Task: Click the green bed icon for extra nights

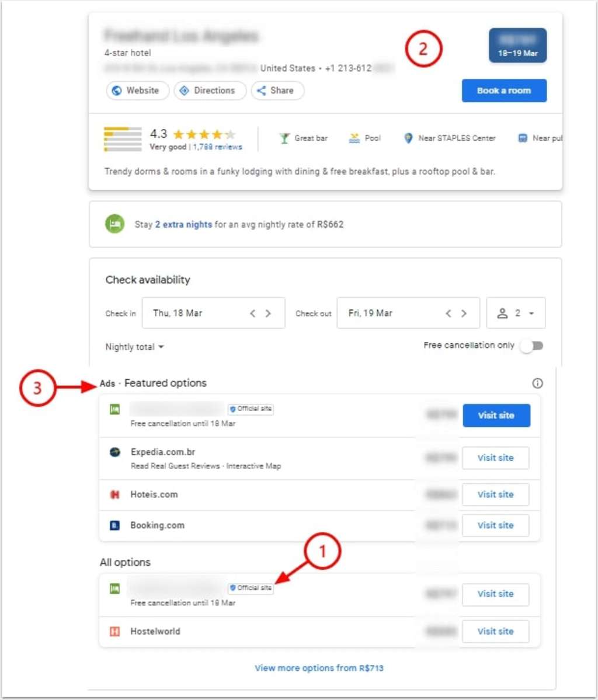Action: click(114, 224)
